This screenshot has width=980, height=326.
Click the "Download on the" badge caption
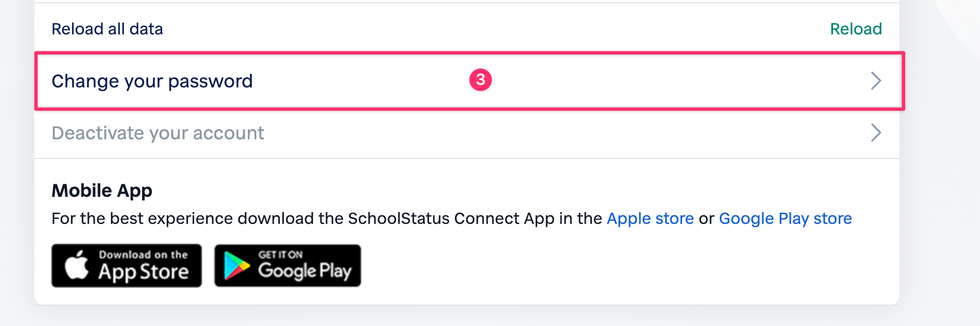click(143, 254)
